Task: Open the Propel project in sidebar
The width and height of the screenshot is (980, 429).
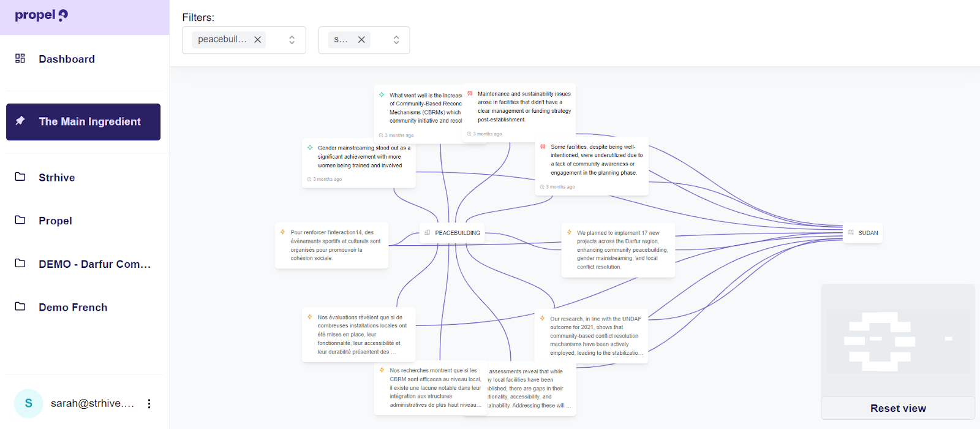Action: click(x=55, y=221)
